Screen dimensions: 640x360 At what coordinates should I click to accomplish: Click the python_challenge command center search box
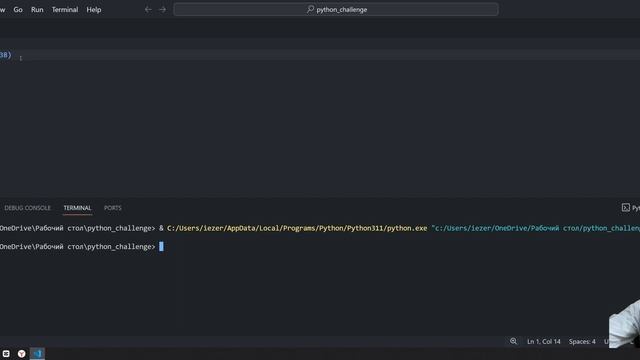(x=336, y=9)
